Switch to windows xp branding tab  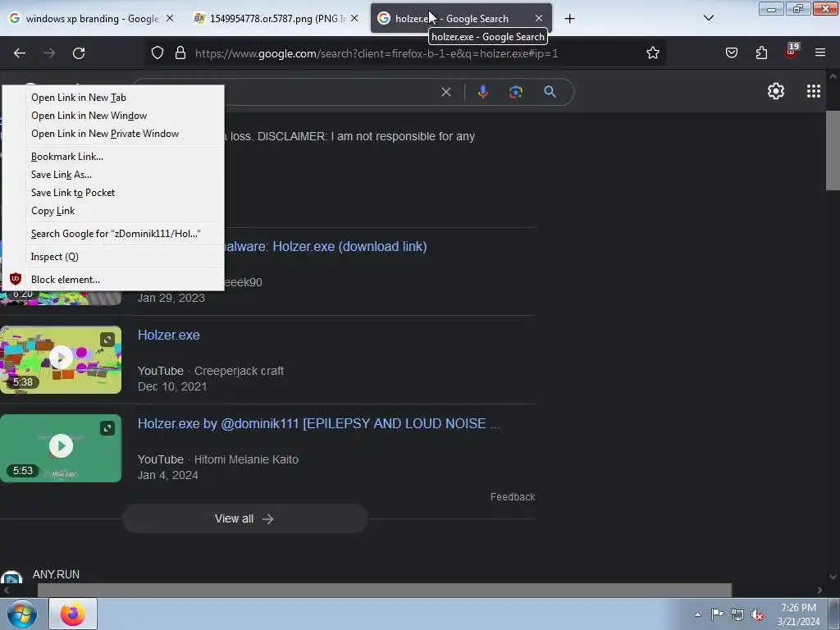pyautogui.click(x=91, y=19)
